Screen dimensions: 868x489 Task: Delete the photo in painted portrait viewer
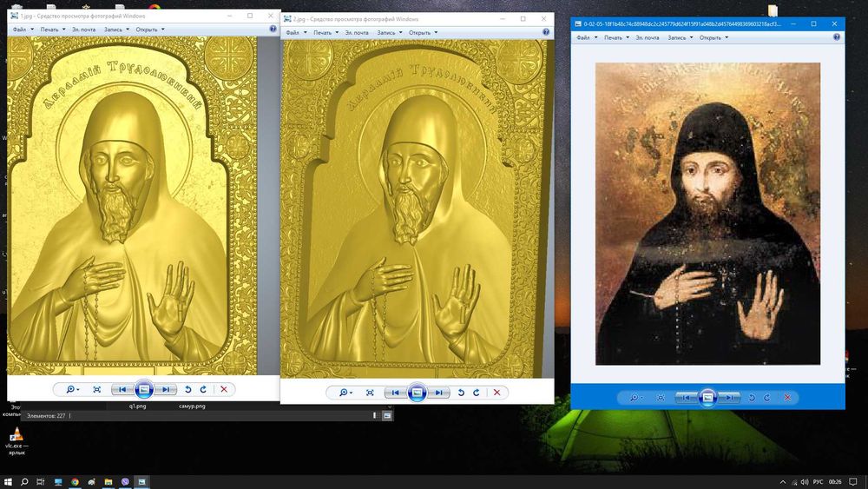[788, 398]
